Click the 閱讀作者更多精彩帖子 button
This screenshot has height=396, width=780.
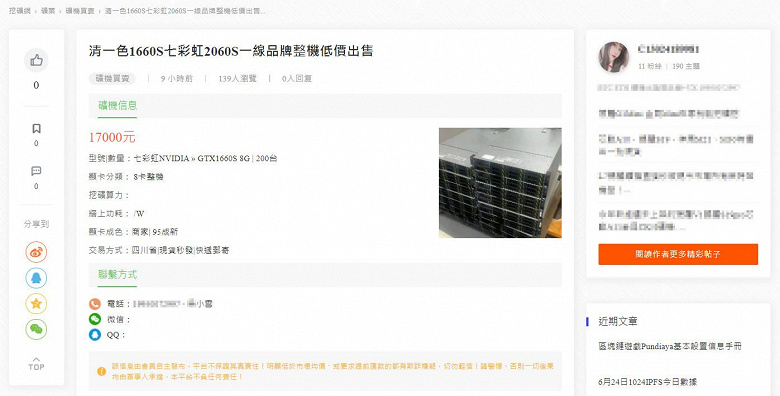(678, 254)
